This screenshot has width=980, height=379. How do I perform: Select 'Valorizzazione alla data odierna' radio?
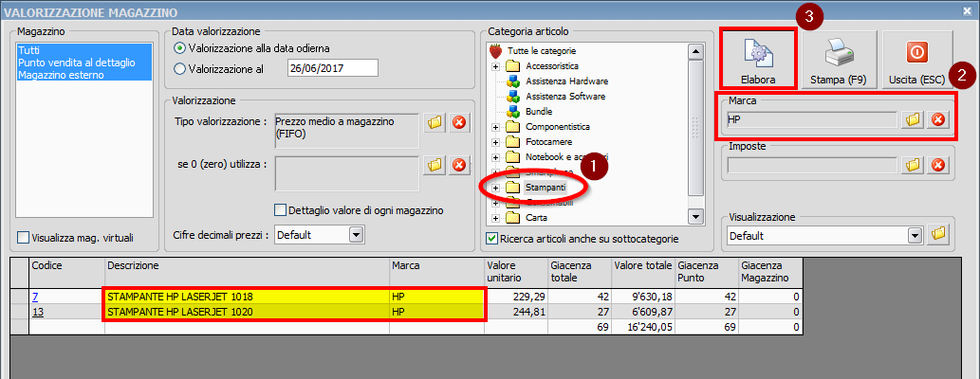tap(180, 48)
